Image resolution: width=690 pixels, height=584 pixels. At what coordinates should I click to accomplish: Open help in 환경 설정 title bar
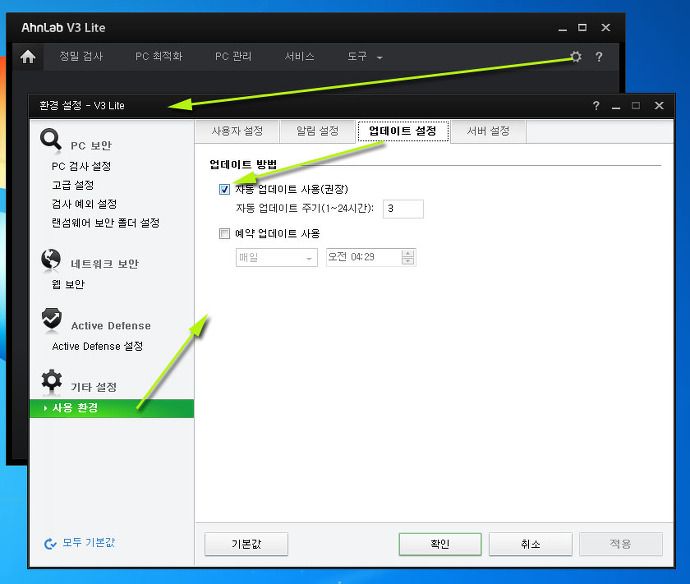[x=596, y=106]
